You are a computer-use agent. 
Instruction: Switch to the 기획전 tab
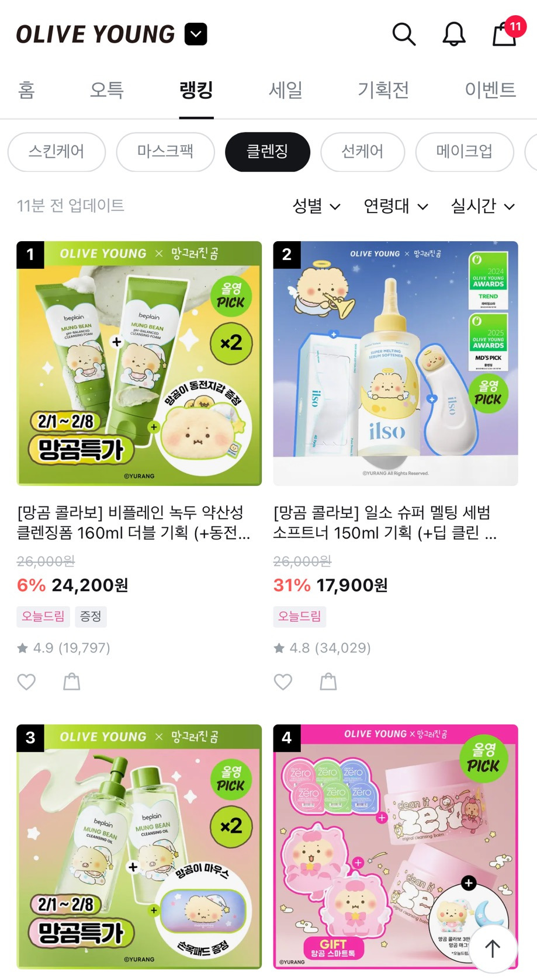click(x=383, y=90)
